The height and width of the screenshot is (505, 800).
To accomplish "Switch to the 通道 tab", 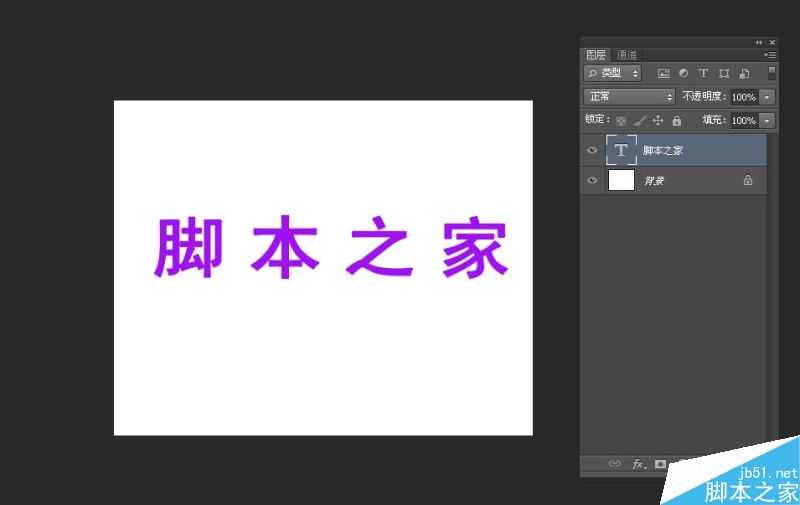I will [x=627, y=55].
